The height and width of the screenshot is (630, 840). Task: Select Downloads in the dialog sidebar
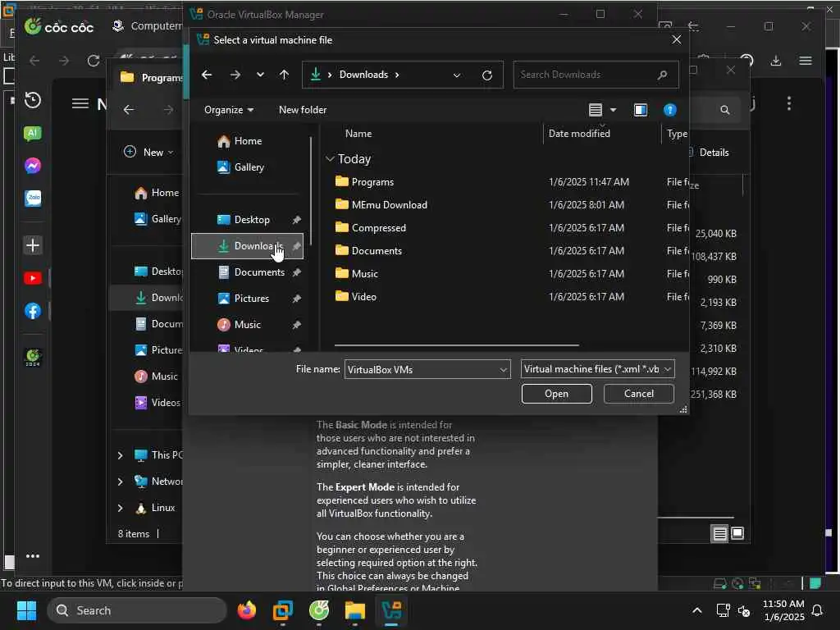coord(247,246)
